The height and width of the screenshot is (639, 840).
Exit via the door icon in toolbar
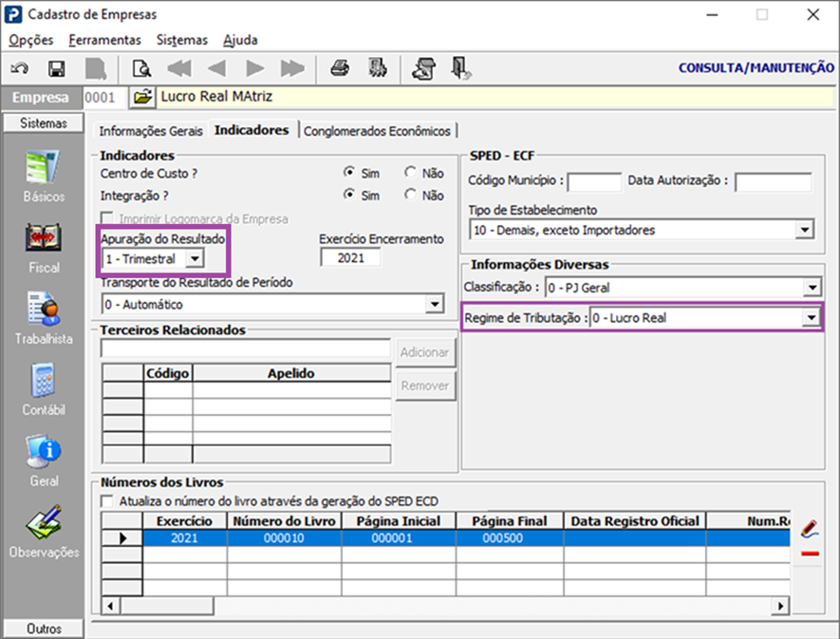coord(460,68)
